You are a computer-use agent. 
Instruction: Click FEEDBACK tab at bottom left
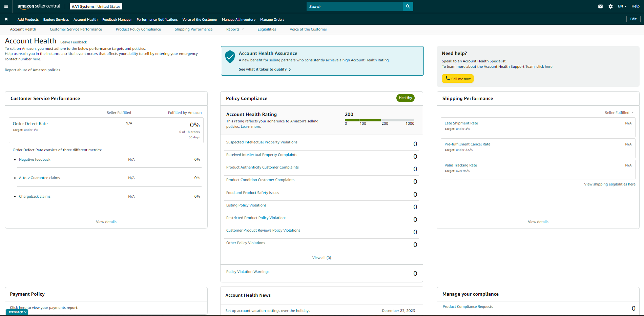[17, 312]
